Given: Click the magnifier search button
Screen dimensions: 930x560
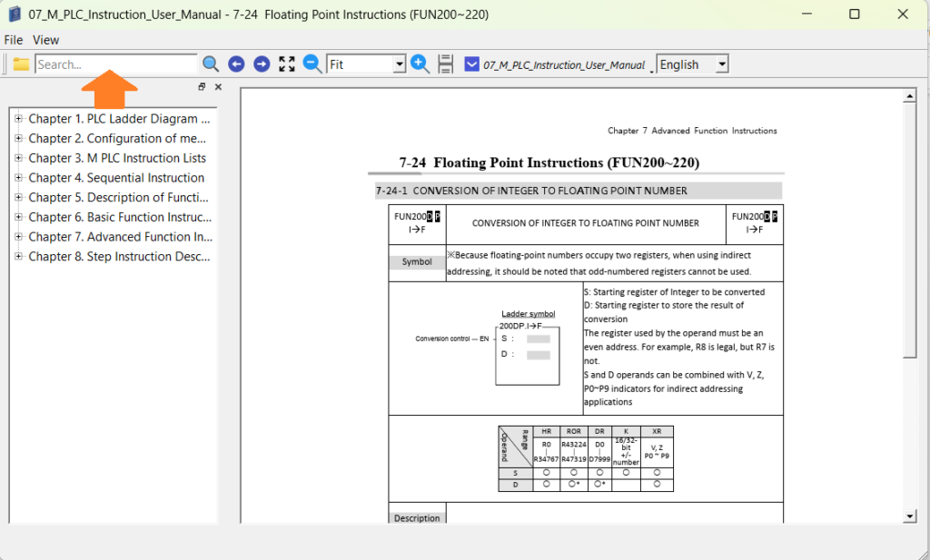Looking at the screenshot, I should click(211, 64).
